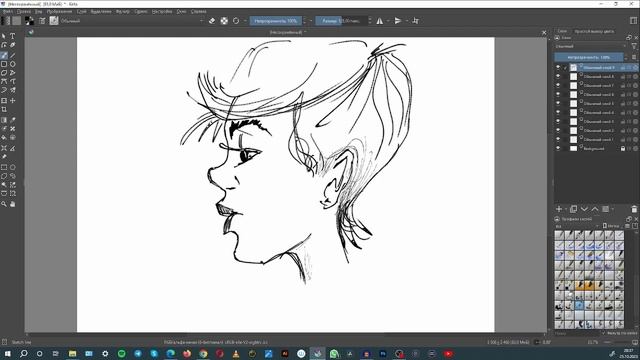
Task: Click the toolbar opacity slider Непрозрачность 100%
Action: (x=276, y=20)
